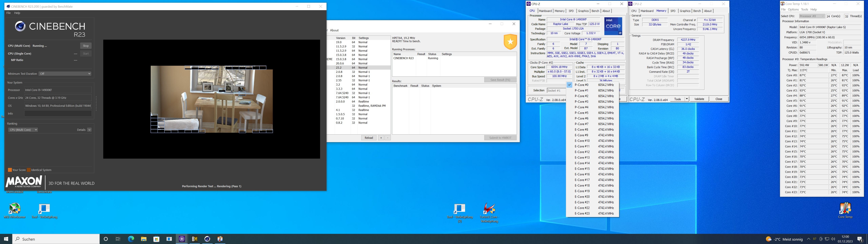
Task: Click Cinebench R23 sphere logo
Action: click(x=20, y=26)
